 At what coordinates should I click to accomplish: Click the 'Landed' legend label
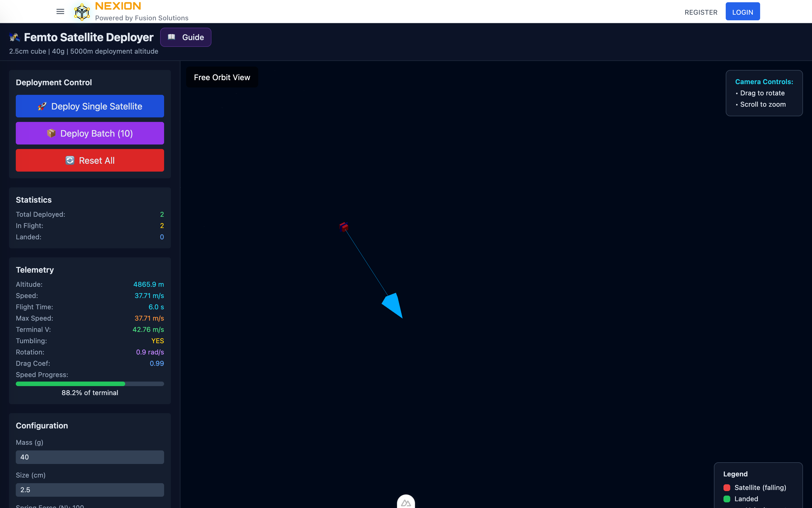pos(746,499)
